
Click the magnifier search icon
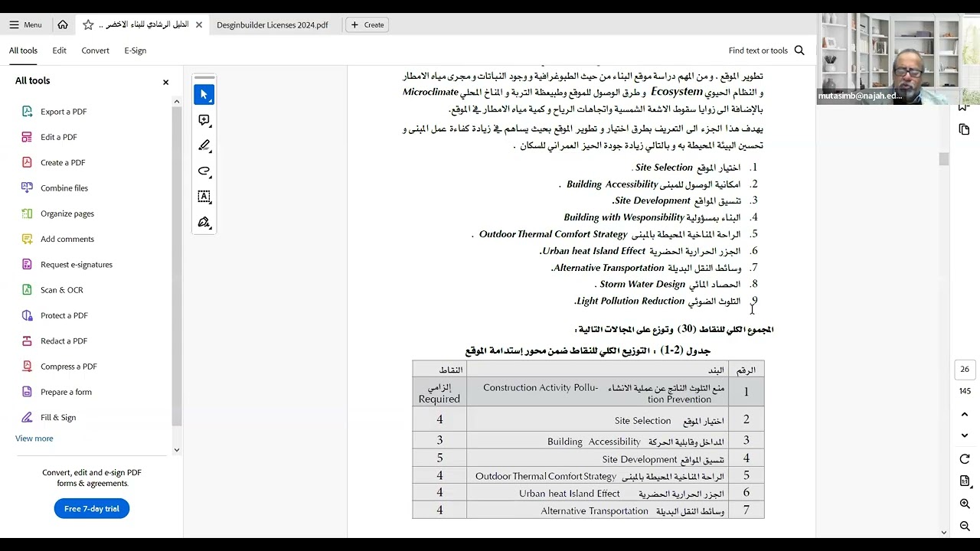[799, 51]
